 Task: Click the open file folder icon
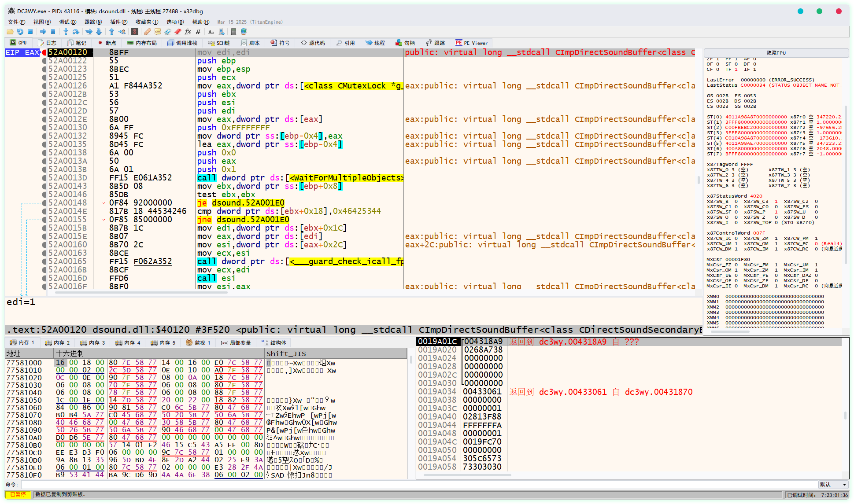click(10, 32)
